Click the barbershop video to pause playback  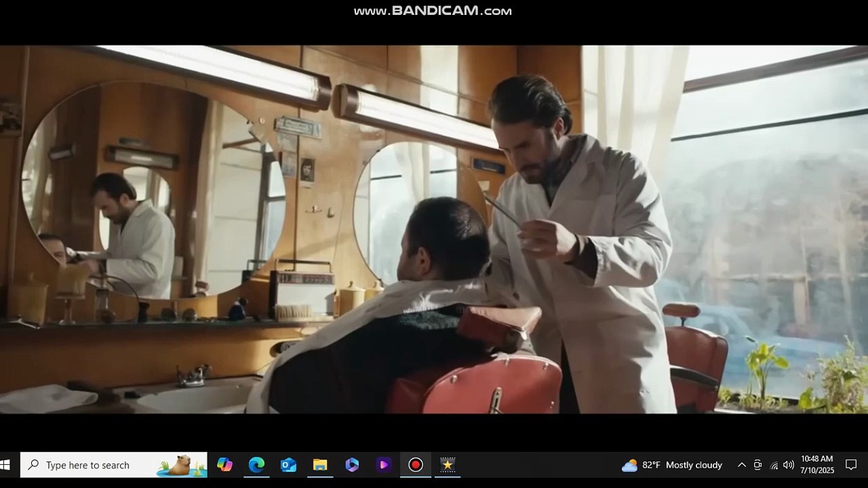coord(434,229)
